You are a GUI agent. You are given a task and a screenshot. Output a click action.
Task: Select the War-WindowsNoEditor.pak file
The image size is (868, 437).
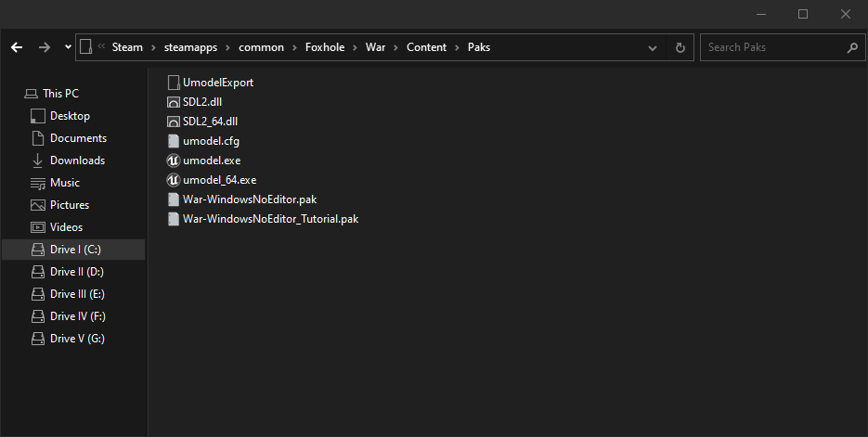pyautogui.click(x=250, y=199)
